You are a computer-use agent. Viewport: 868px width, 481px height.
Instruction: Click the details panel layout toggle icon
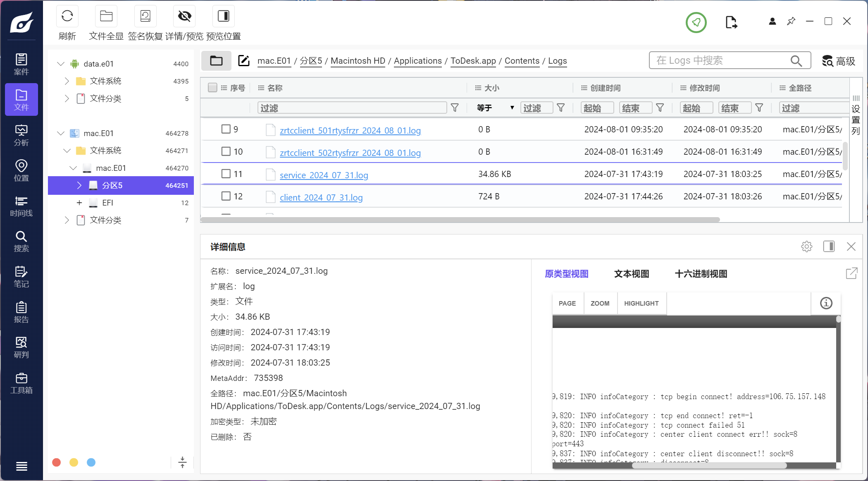pyautogui.click(x=829, y=246)
